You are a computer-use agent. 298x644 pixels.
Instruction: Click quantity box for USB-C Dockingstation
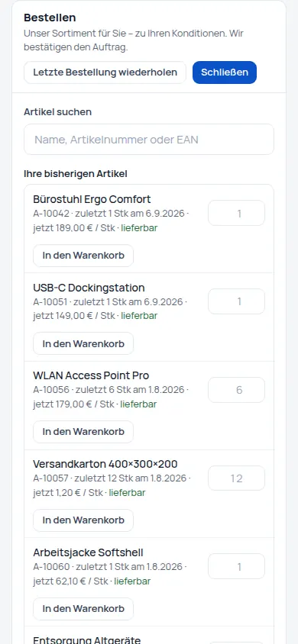[x=236, y=301]
